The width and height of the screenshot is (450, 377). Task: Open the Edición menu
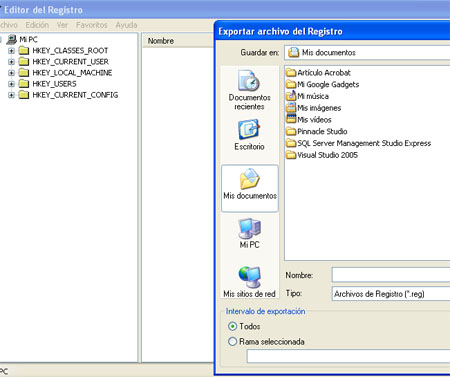click(x=37, y=25)
